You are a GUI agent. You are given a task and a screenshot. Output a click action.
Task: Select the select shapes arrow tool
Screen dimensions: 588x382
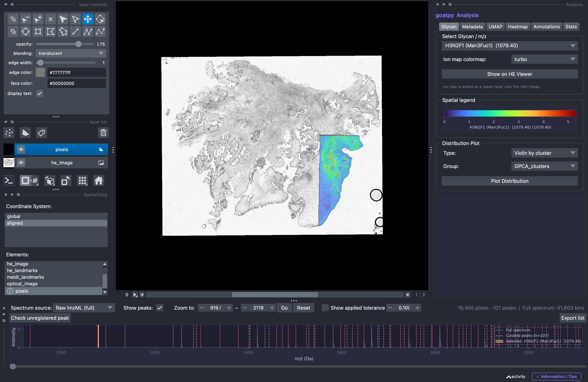(63, 19)
